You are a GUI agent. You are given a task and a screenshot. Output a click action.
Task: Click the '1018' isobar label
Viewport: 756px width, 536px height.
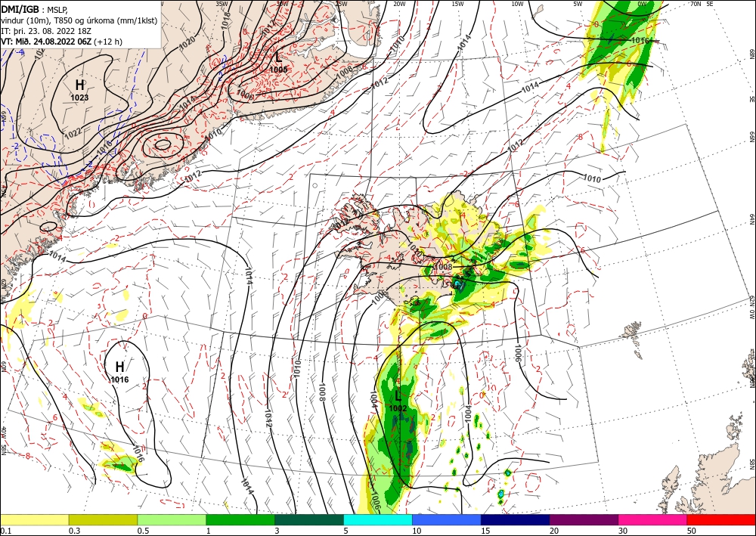click(227, 21)
